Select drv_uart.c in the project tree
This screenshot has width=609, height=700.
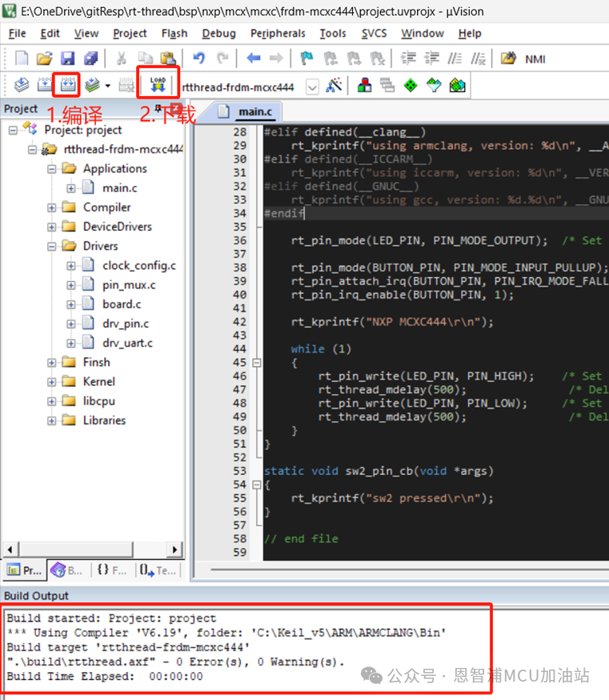click(127, 343)
